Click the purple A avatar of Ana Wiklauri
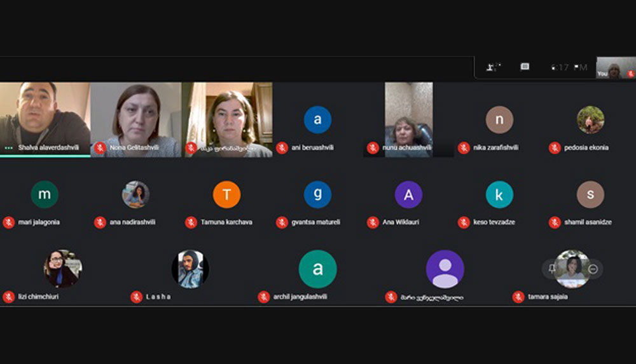The width and height of the screenshot is (636, 364). pyautogui.click(x=408, y=195)
